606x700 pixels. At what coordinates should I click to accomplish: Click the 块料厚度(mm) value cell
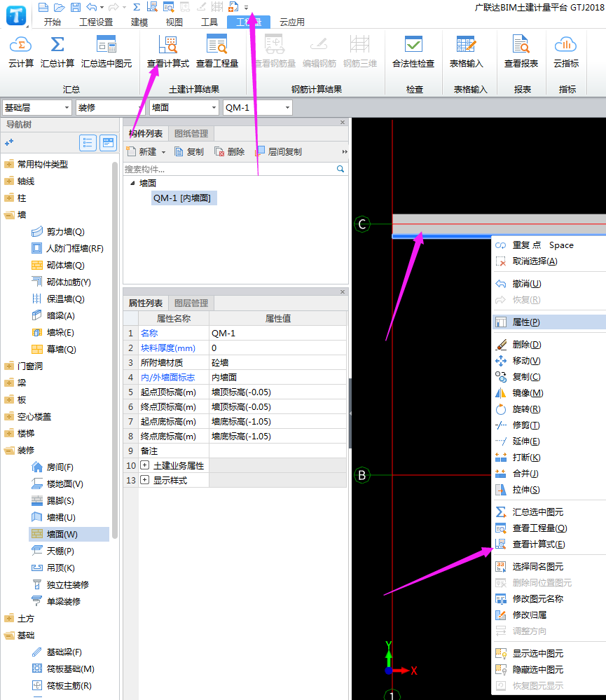[x=277, y=348]
